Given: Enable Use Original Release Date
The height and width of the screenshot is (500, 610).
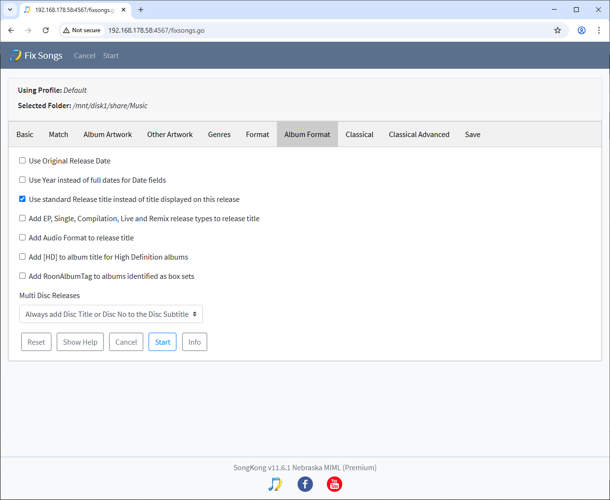Looking at the screenshot, I should tap(23, 161).
